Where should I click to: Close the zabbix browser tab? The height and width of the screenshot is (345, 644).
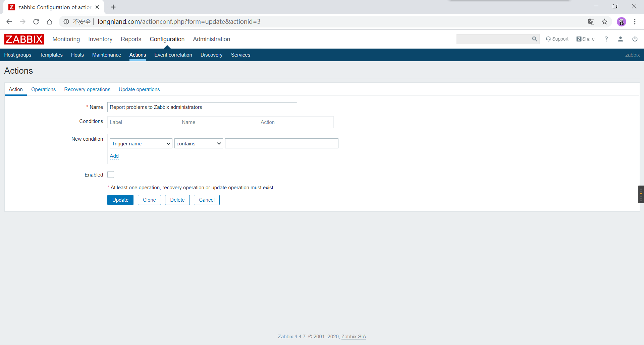pos(97,7)
